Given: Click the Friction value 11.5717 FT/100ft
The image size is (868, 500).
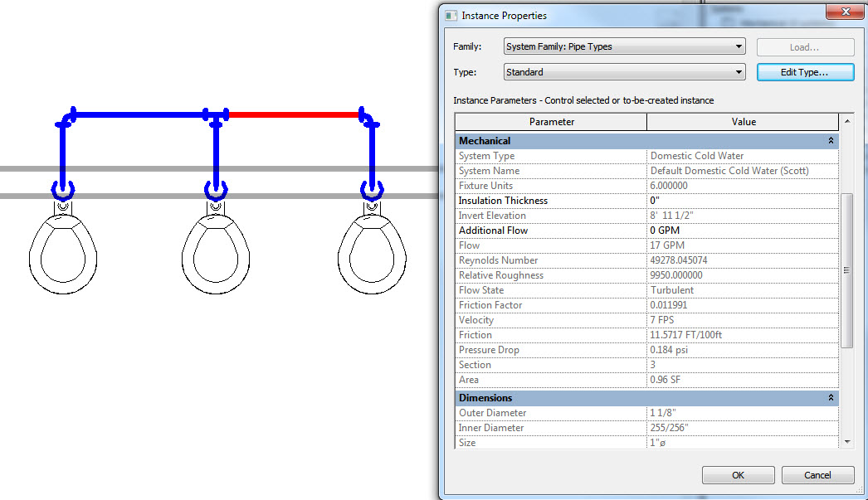Looking at the screenshot, I should (743, 335).
